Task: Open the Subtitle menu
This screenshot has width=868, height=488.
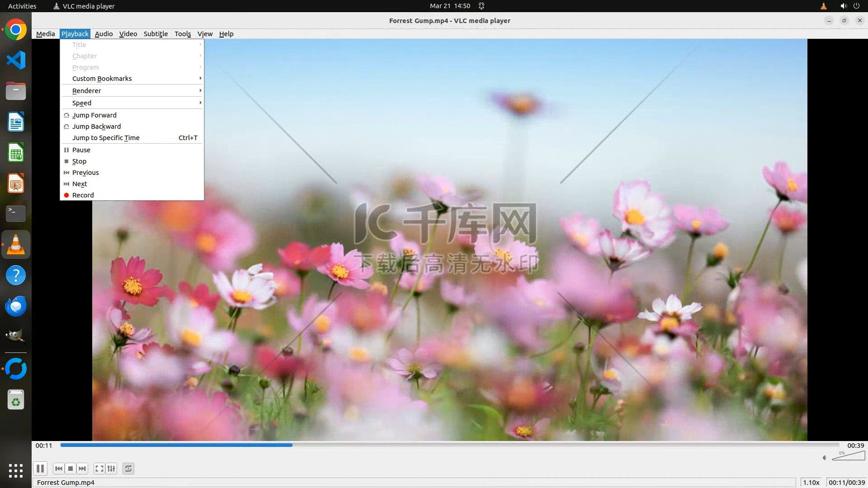Action: tap(156, 34)
